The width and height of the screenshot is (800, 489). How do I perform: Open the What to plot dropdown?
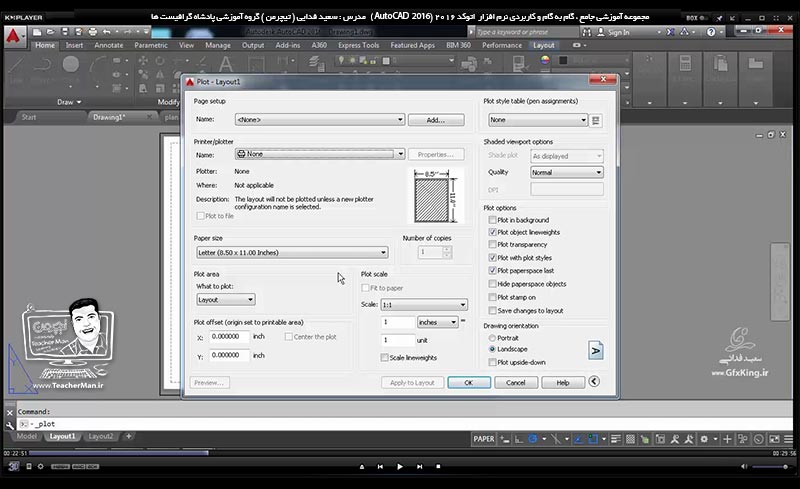(226, 300)
